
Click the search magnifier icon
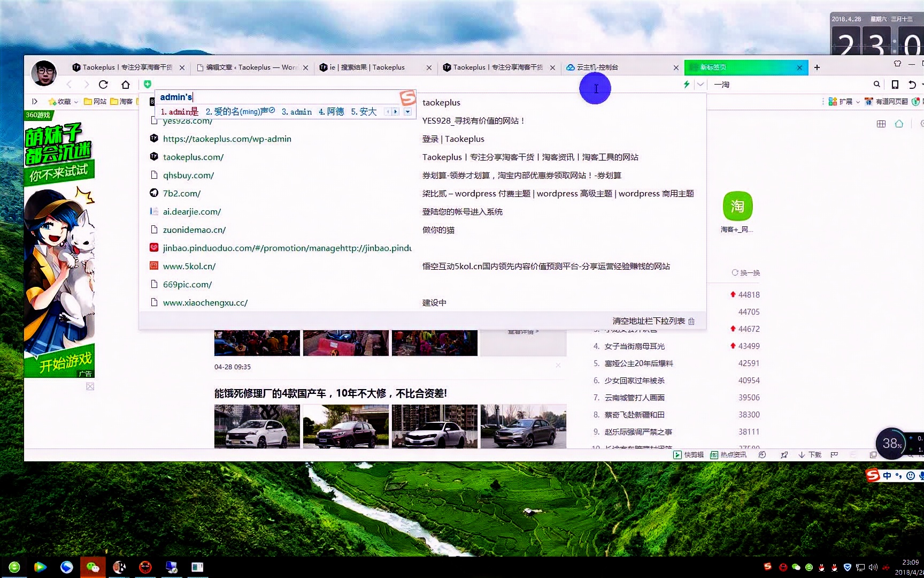coord(877,84)
